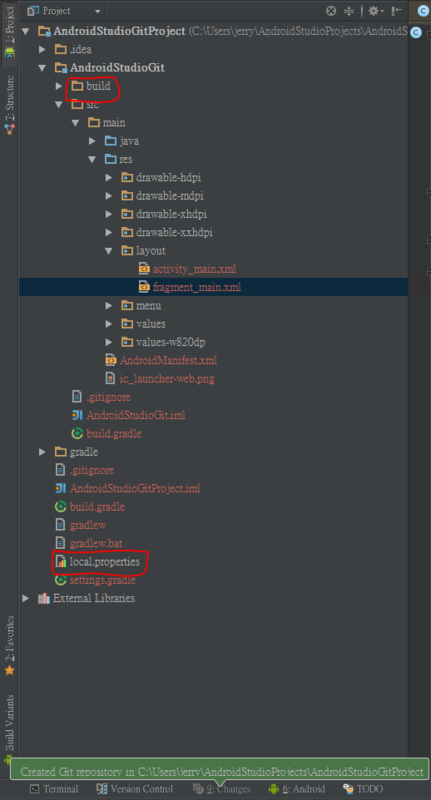Viewport: 431px width, 800px height.
Task: Select settings.gradle file
Action: coord(103,580)
